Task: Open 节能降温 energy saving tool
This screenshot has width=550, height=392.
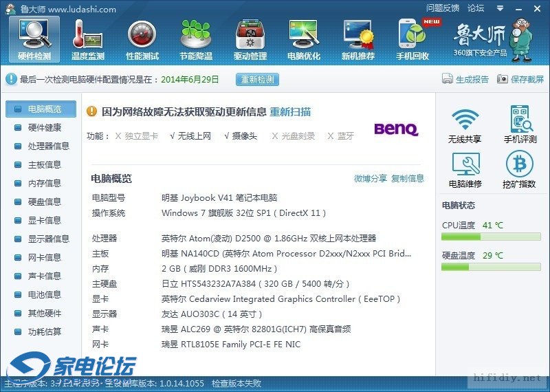Action: point(196,39)
